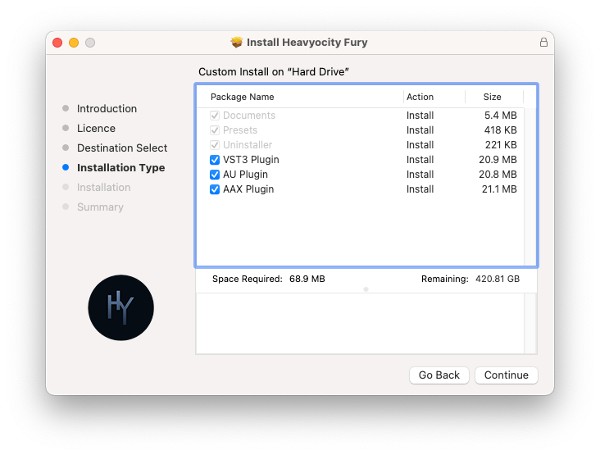Click the greyed Uninstaller checkbox

pos(215,145)
